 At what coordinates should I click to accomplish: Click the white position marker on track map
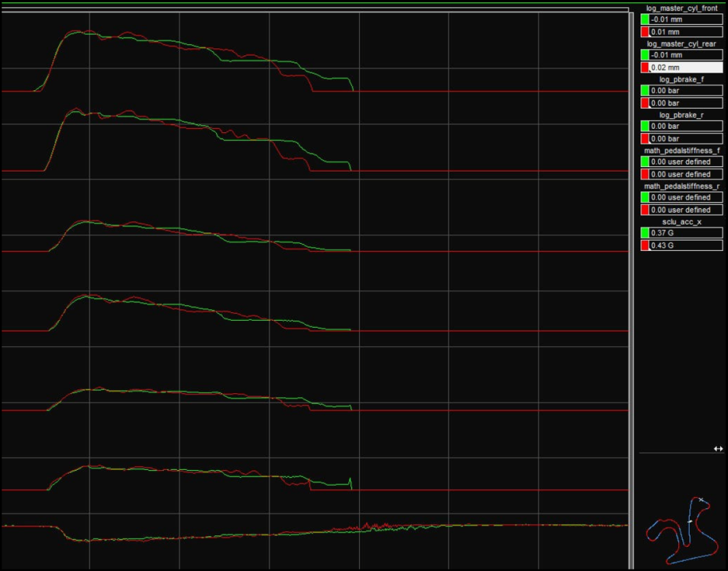(x=689, y=522)
